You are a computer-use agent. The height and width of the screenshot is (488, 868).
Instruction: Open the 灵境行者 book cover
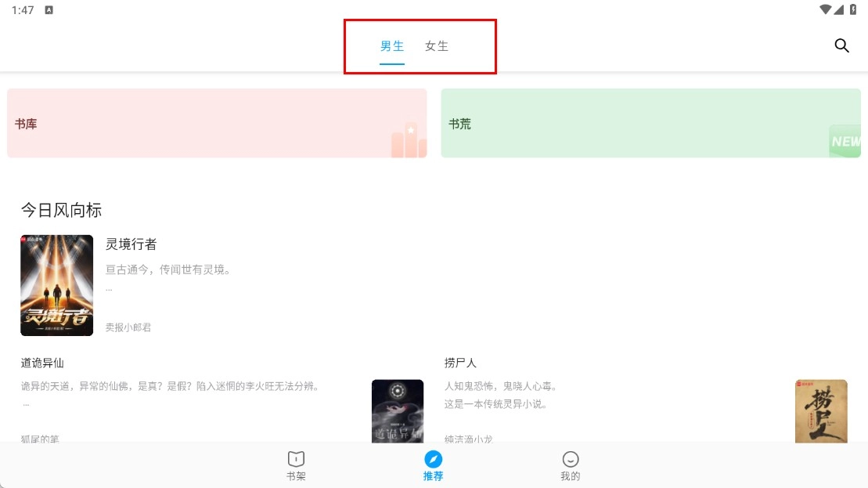click(56, 285)
